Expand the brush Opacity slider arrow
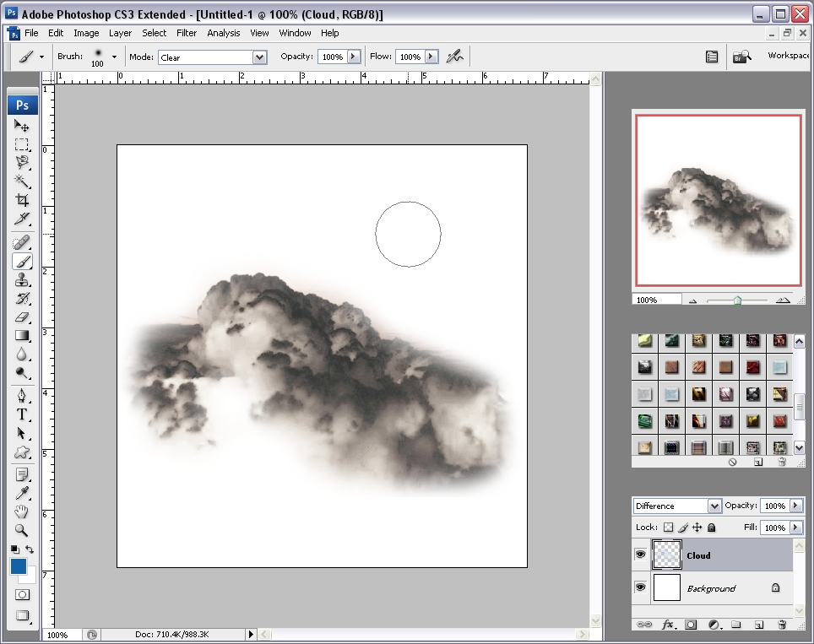 (x=353, y=57)
